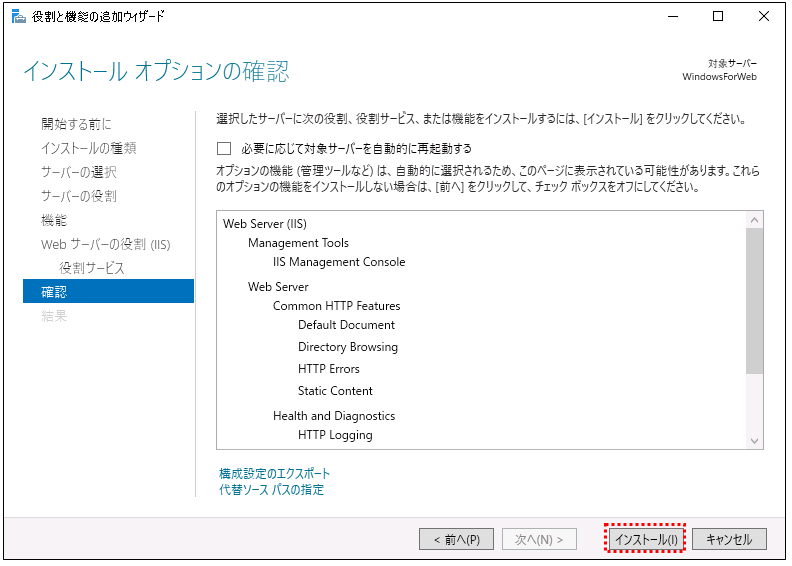Viewport: 792px width, 566px height.
Task: Select Web サーバーの役割 (IIS) step
Action: [106, 244]
